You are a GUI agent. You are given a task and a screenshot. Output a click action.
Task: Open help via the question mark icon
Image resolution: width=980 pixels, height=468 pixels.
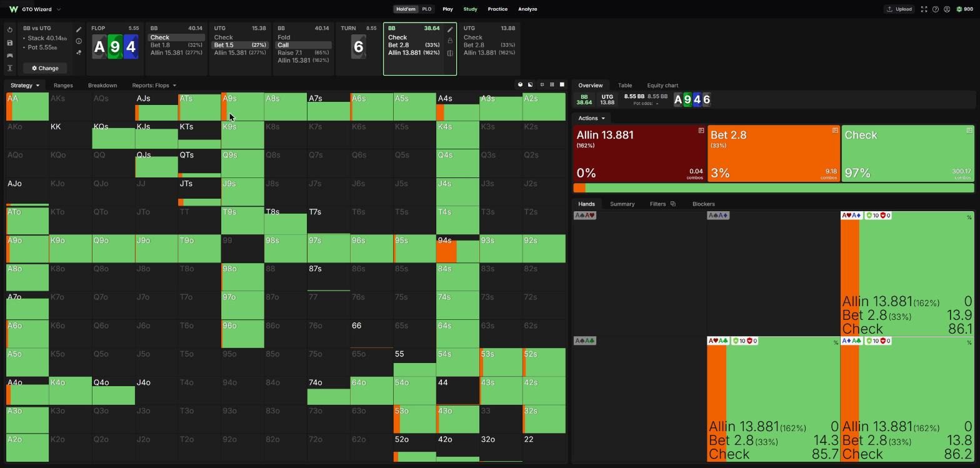[x=936, y=9]
